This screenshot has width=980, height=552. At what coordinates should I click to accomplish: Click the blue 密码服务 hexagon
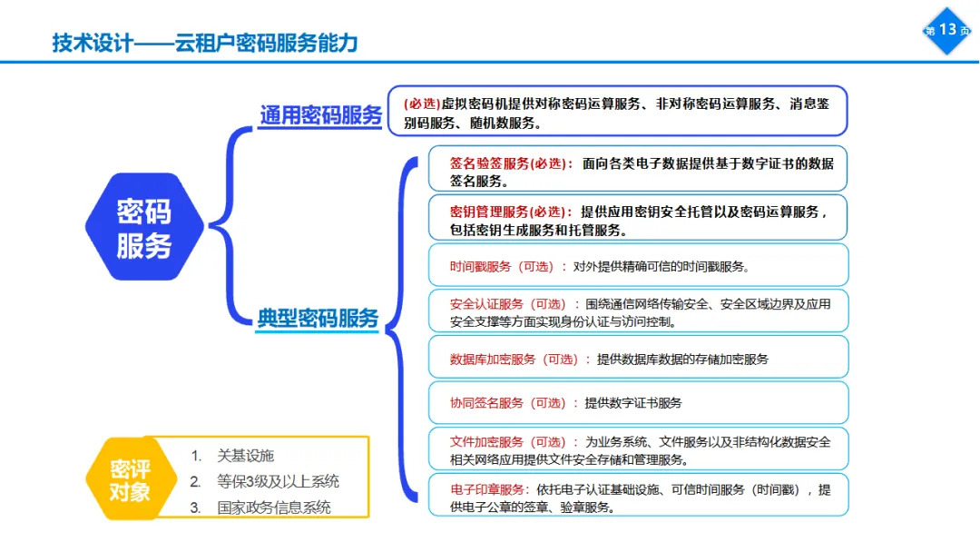pos(144,227)
